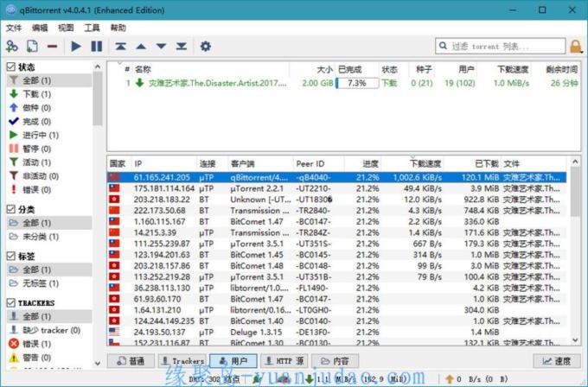Select peer 175.181.114.164
The image size is (588, 387).
click(336, 188)
